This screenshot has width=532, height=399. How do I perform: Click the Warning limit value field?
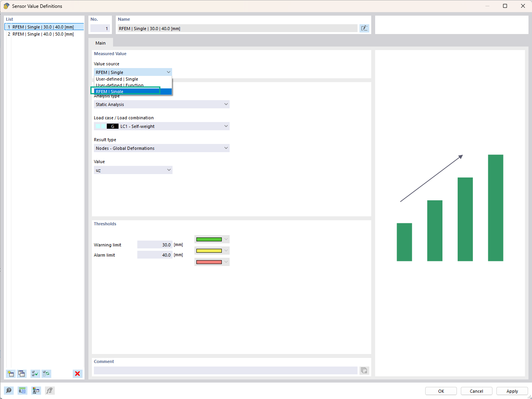click(155, 244)
